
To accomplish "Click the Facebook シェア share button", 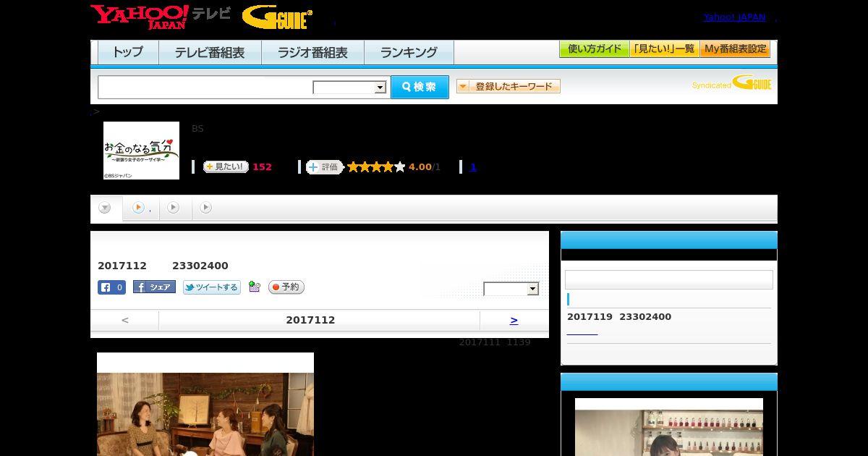I will [x=154, y=287].
